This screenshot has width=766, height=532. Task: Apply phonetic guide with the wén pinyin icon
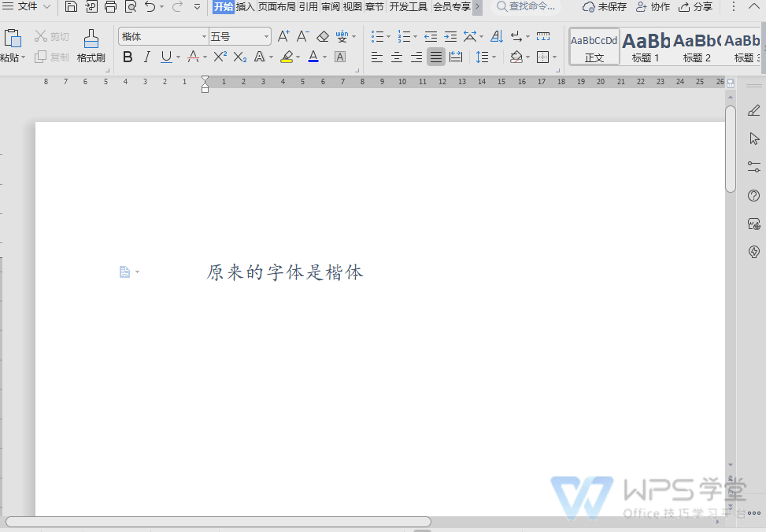[342, 35]
